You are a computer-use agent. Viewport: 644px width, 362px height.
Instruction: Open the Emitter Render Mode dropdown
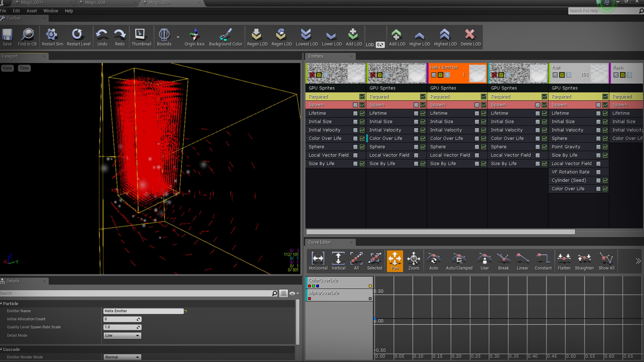pos(122,357)
